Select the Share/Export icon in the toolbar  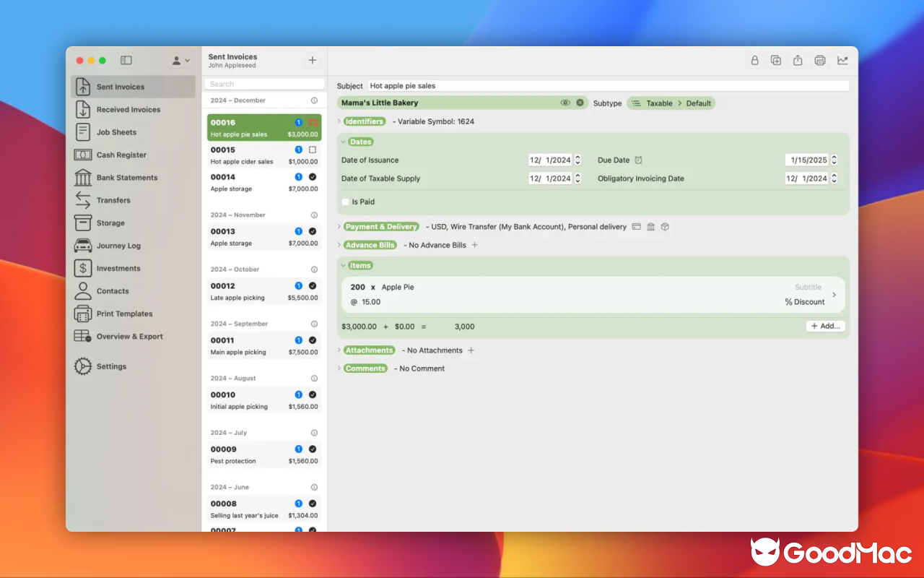(x=798, y=61)
